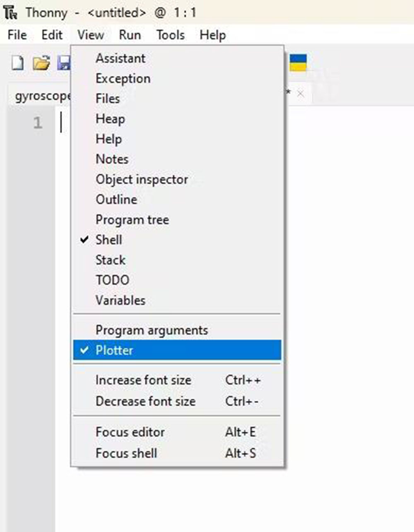Click the Ukraine flag icon

pos(298,63)
